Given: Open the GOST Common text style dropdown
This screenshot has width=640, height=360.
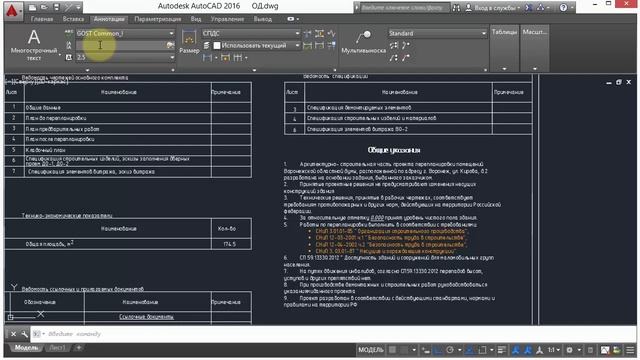Looking at the screenshot, I should tap(125, 33).
